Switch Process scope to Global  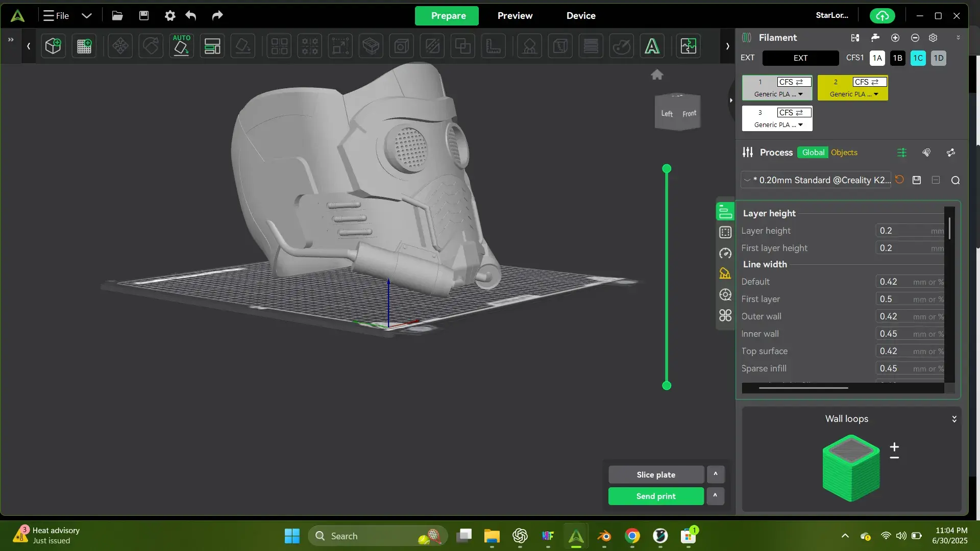click(x=813, y=153)
